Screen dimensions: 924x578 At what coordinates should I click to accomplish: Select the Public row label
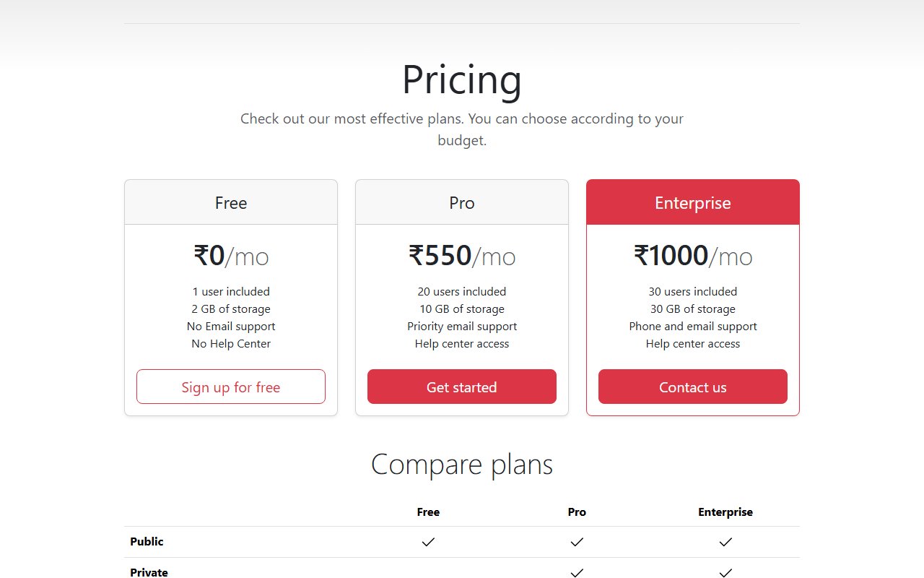pos(146,541)
